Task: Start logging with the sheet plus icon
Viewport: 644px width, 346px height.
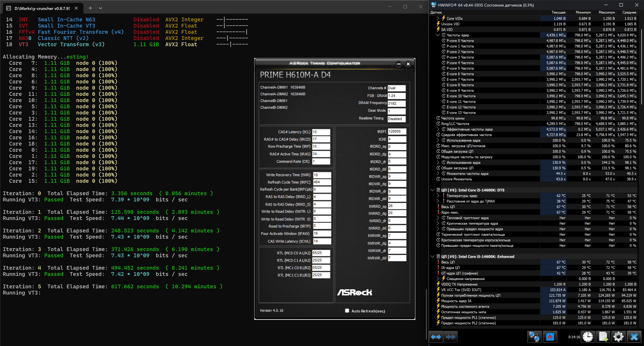Action: [603, 337]
